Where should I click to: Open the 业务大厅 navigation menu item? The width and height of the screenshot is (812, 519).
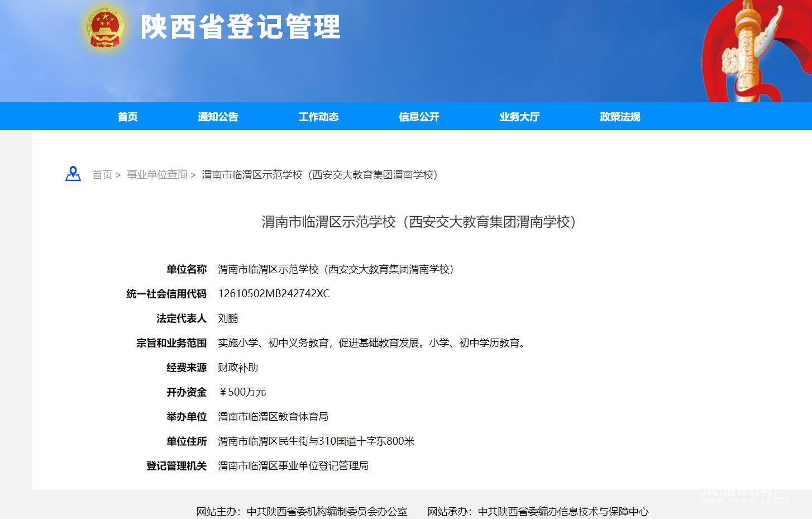click(x=519, y=117)
